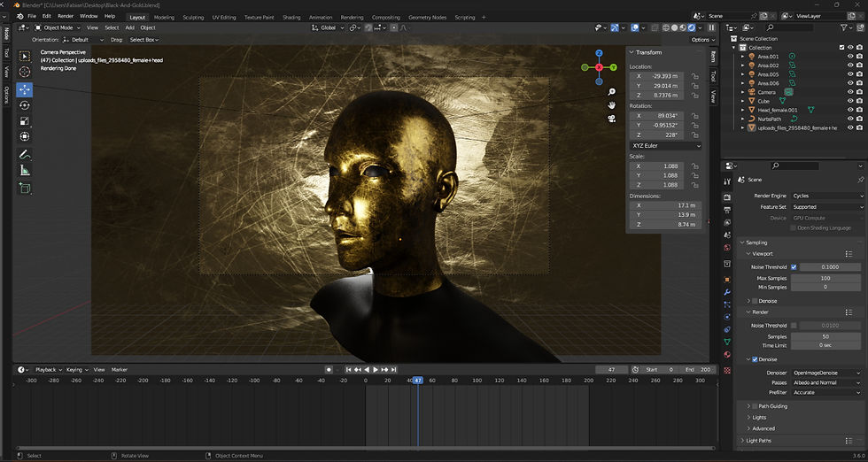This screenshot has width=868, height=462.
Task: Enable Path Guiding checkbox
Action: click(x=755, y=406)
